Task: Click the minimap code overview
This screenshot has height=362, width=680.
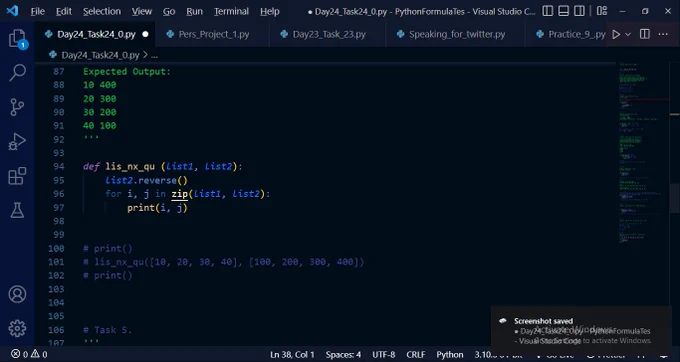Action: (643, 152)
